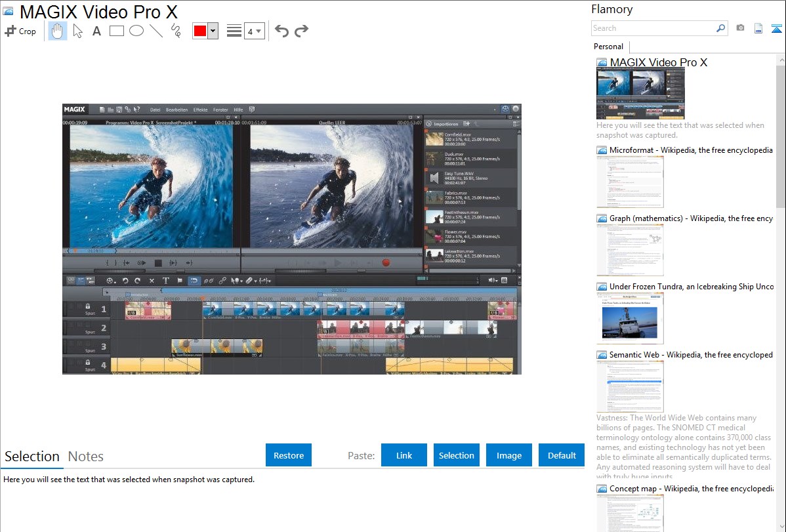Click in the Flamory search field
786x532 pixels.
coord(653,28)
